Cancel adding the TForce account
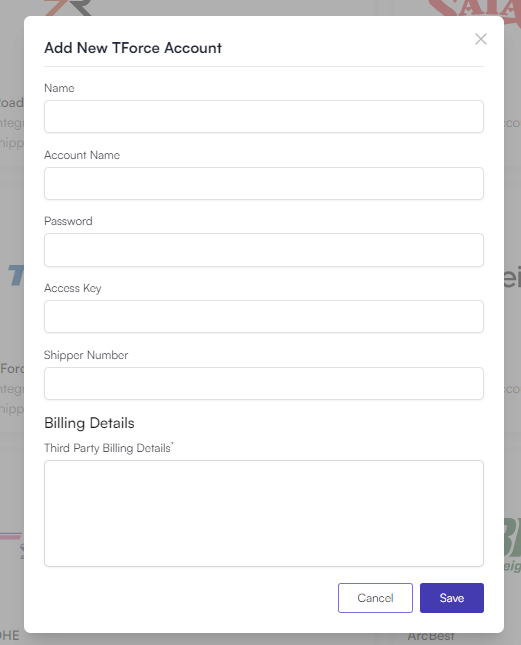521x645 pixels. (375, 598)
